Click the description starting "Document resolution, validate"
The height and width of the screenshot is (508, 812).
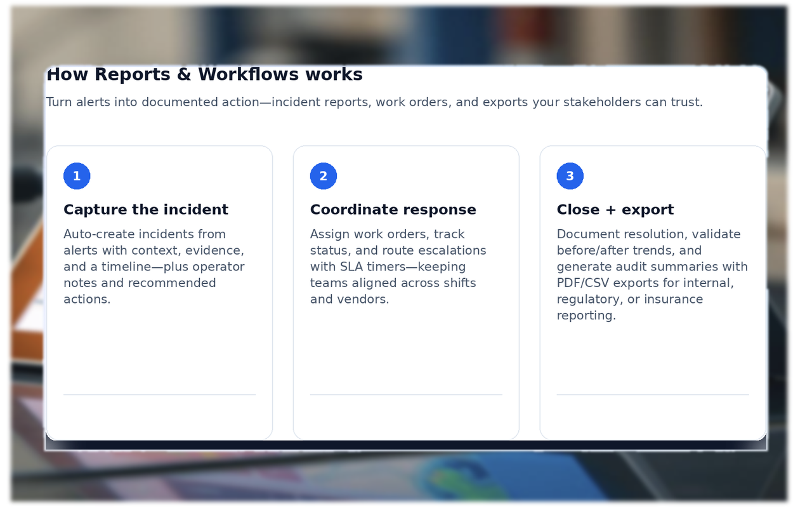tap(652, 274)
